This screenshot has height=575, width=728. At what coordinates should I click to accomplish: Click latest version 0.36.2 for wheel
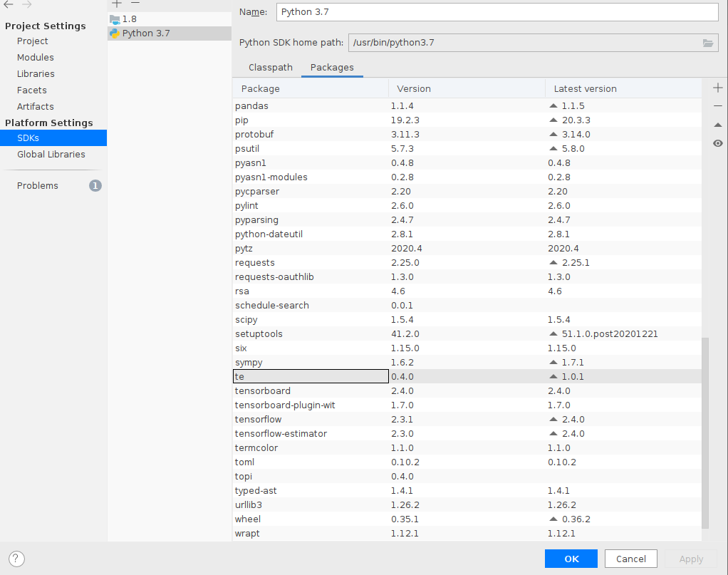(576, 519)
